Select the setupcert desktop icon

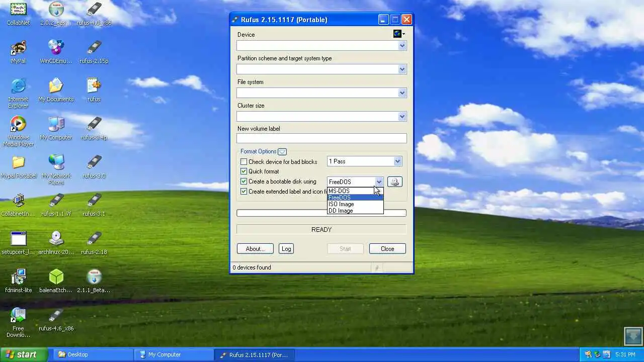coord(18,243)
